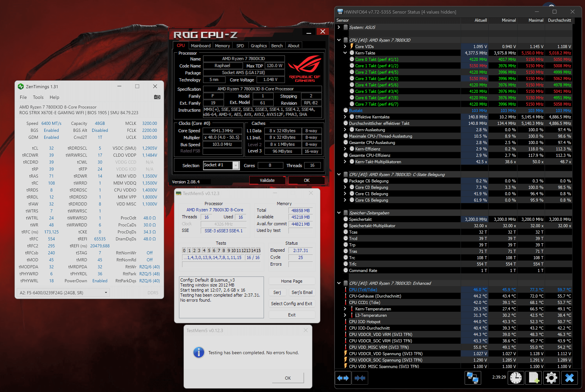Click the info icon in completion dialog
Image resolution: width=585 pixels, height=392 pixels.
[x=199, y=352]
